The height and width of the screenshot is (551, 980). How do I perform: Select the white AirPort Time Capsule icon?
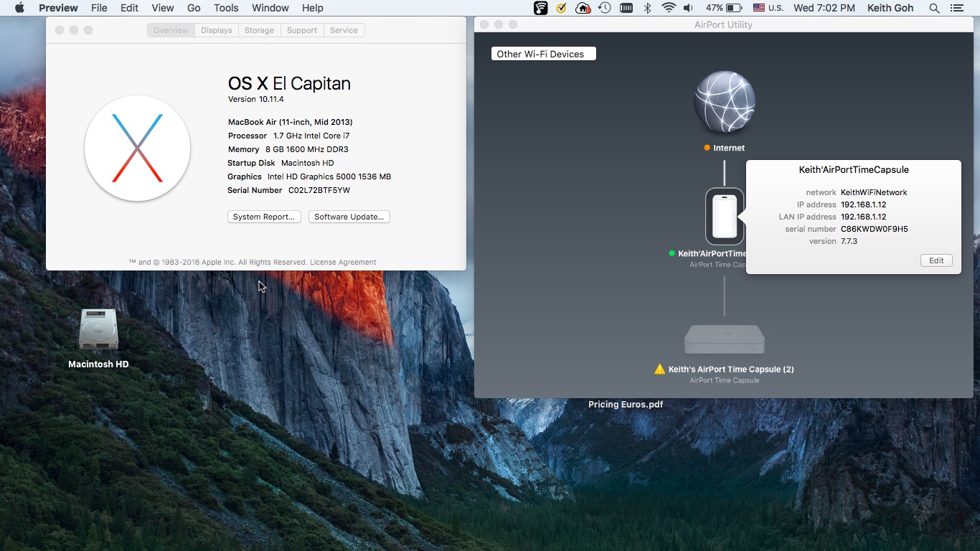tap(725, 217)
